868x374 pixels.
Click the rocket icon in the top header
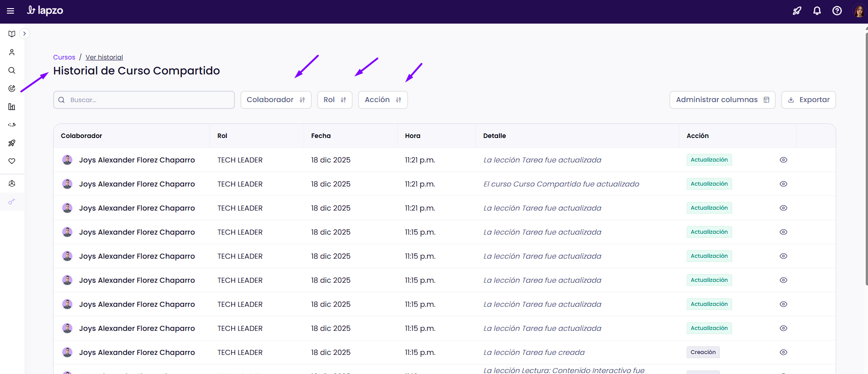pos(797,11)
